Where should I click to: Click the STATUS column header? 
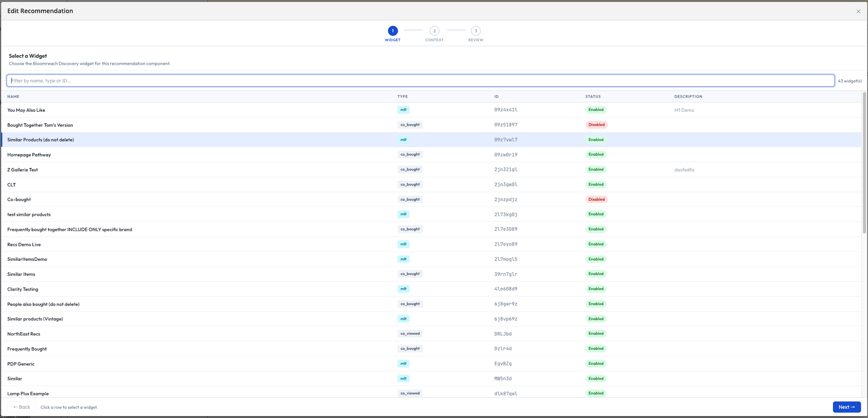[x=593, y=96]
